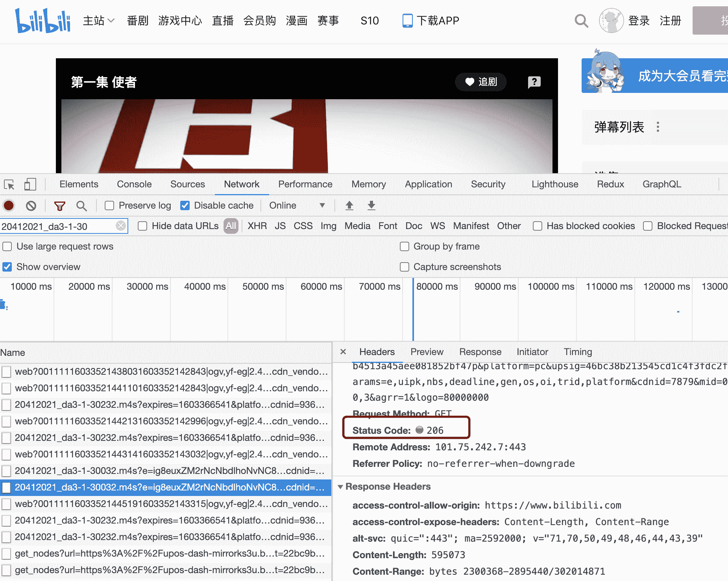This screenshot has height=581, width=728.
Task: Export network log as HAR
Action: pyautogui.click(x=371, y=205)
